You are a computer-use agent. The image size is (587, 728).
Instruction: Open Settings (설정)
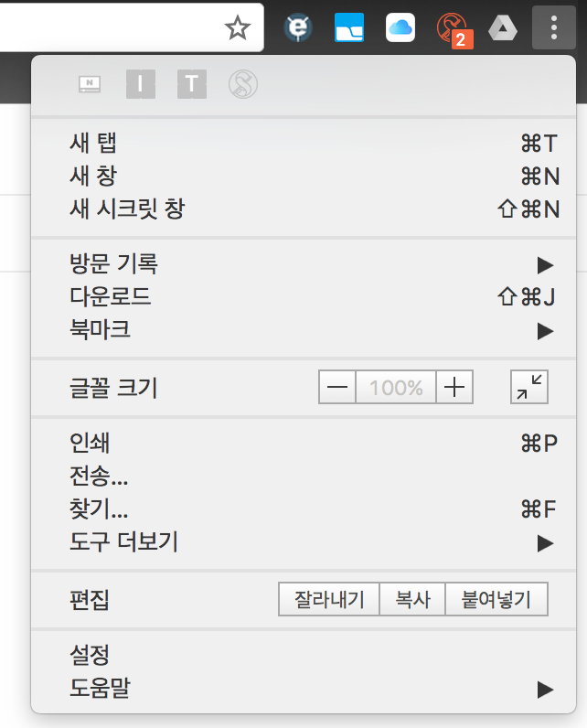[304, 655]
